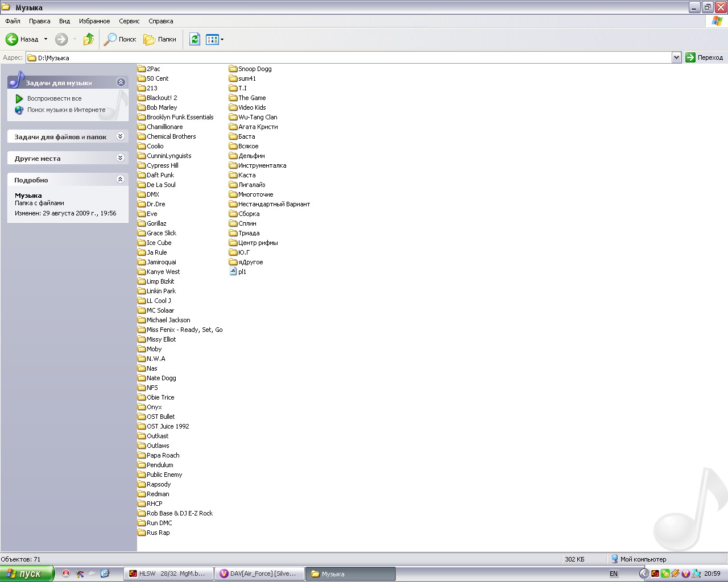Collapse the Details (Подробно) panel
The height and width of the screenshot is (582, 728).
pyautogui.click(x=120, y=180)
